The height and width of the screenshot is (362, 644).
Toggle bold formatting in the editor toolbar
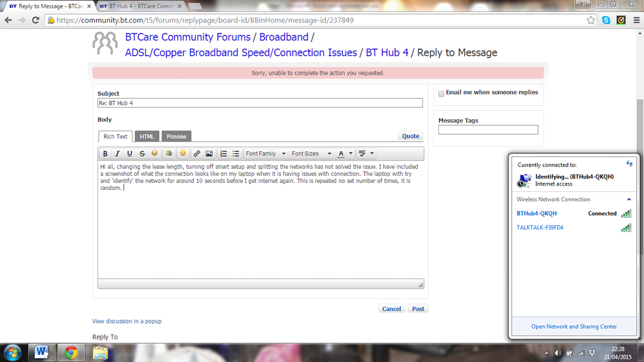click(x=105, y=153)
